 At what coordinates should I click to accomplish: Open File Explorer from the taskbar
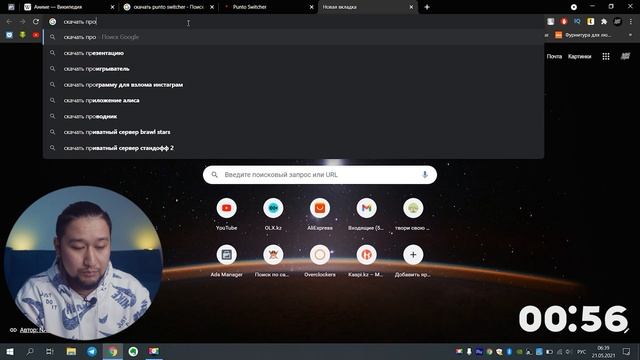point(71,351)
